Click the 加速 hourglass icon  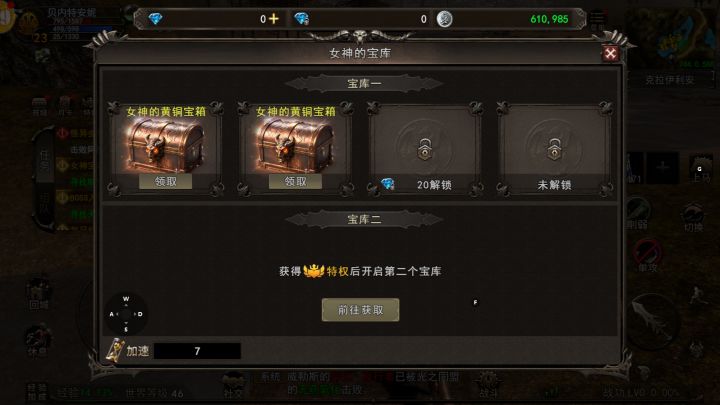coord(115,350)
